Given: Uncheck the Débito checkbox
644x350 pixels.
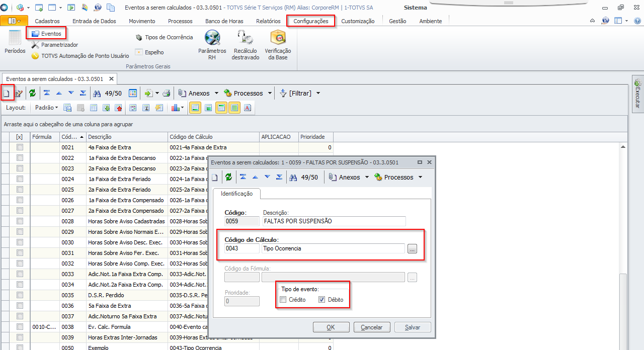Looking at the screenshot, I should 322,300.
